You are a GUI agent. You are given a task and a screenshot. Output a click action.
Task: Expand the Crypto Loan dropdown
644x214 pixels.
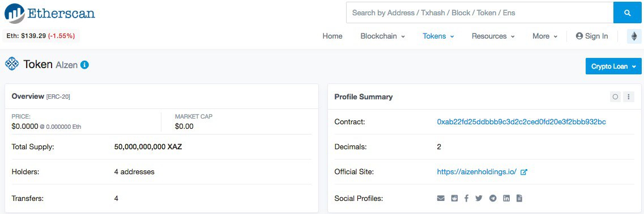pyautogui.click(x=613, y=66)
